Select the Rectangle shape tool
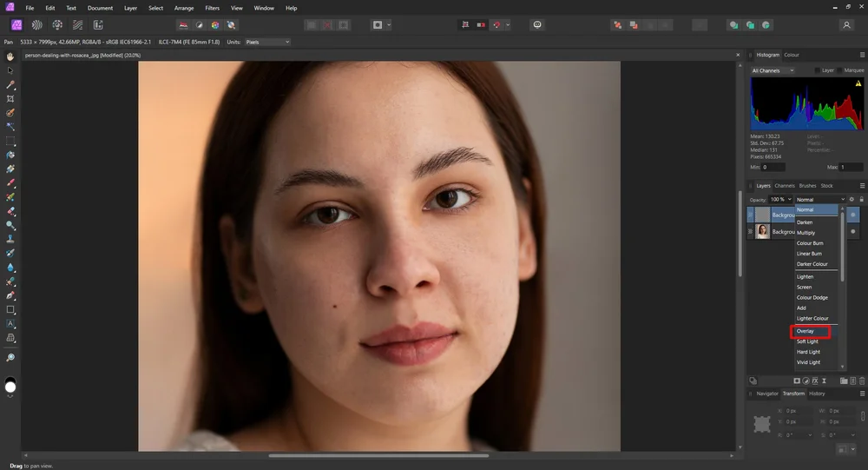This screenshot has width=868, height=470. tap(10, 310)
